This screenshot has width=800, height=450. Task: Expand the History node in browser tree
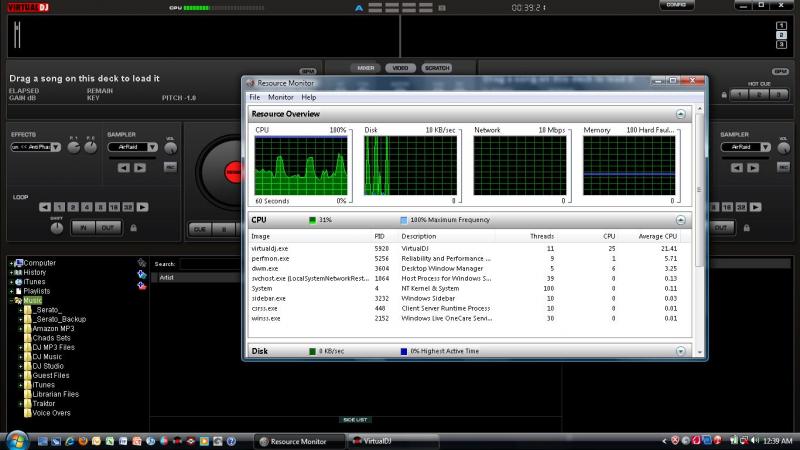11,273
